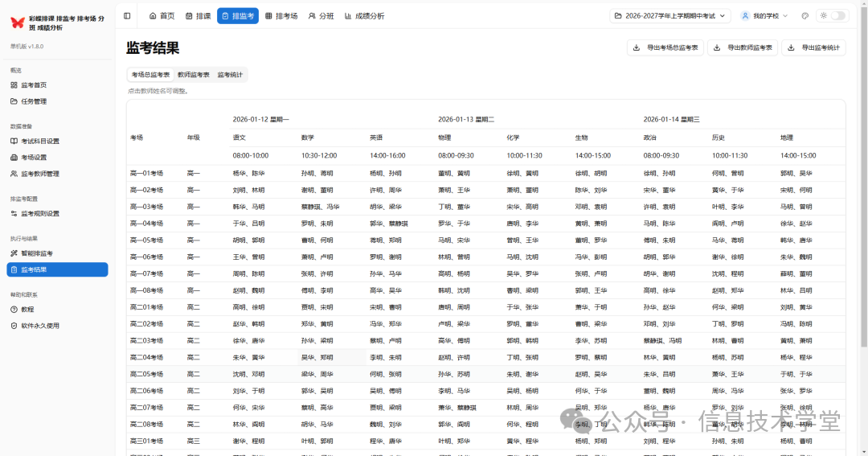Click the palette theme icon
Viewport: 868px width, 456px height.
pyautogui.click(x=805, y=16)
